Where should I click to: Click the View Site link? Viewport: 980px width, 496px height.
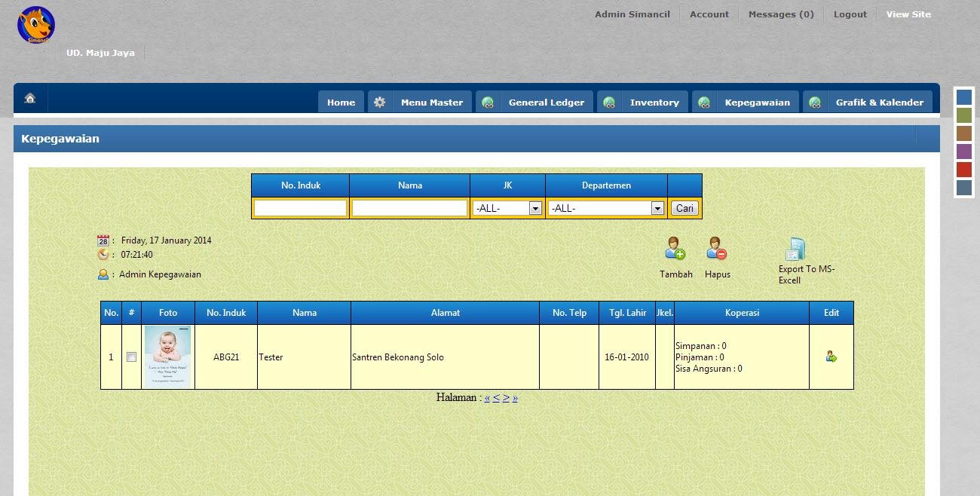tap(908, 14)
